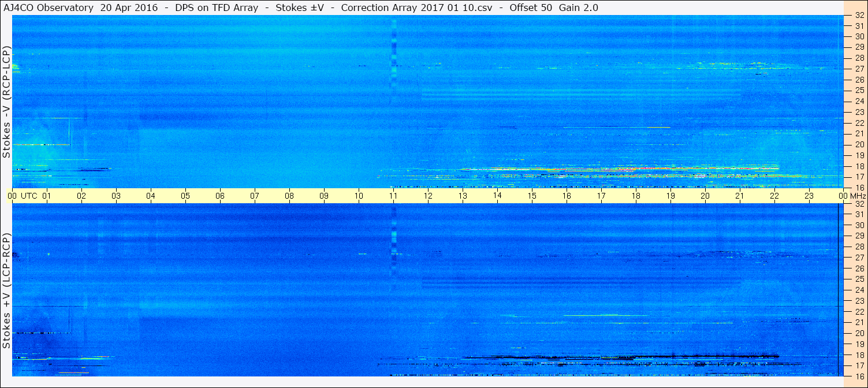Select the 15 hour marker on the time axis
Viewport: 868px width, 388px height.
click(x=532, y=196)
